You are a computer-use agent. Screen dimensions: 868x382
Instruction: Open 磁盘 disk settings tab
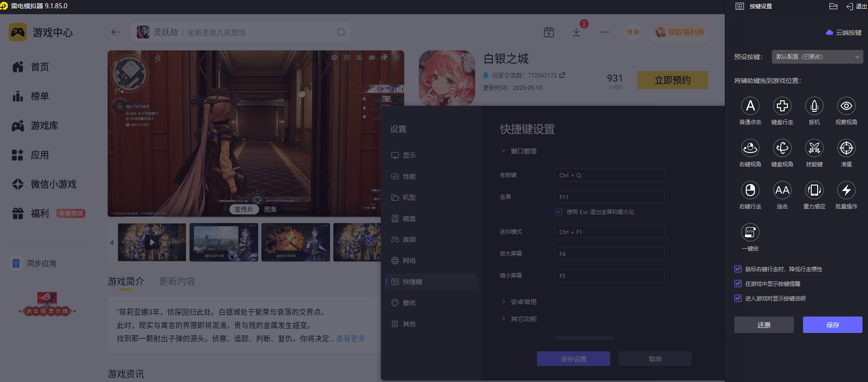(x=431, y=218)
